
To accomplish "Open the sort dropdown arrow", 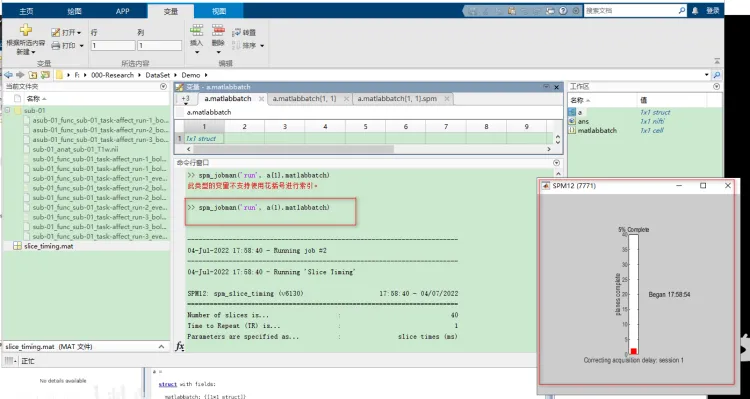I will pos(262,46).
